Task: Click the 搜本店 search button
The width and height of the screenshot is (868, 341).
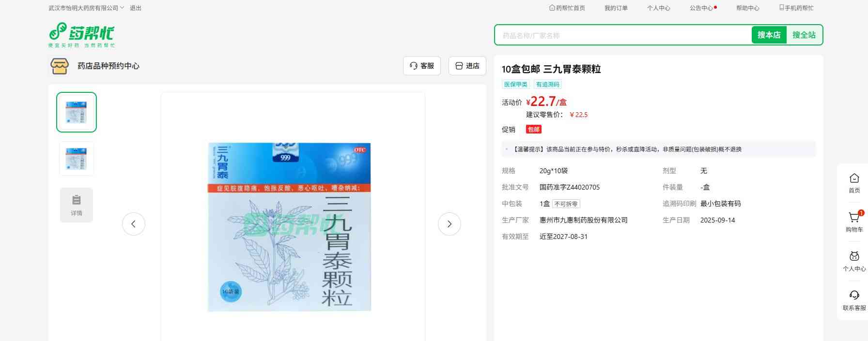Action: (769, 35)
